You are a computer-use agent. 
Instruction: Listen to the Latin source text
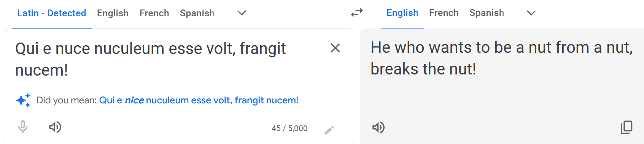tap(55, 127)
